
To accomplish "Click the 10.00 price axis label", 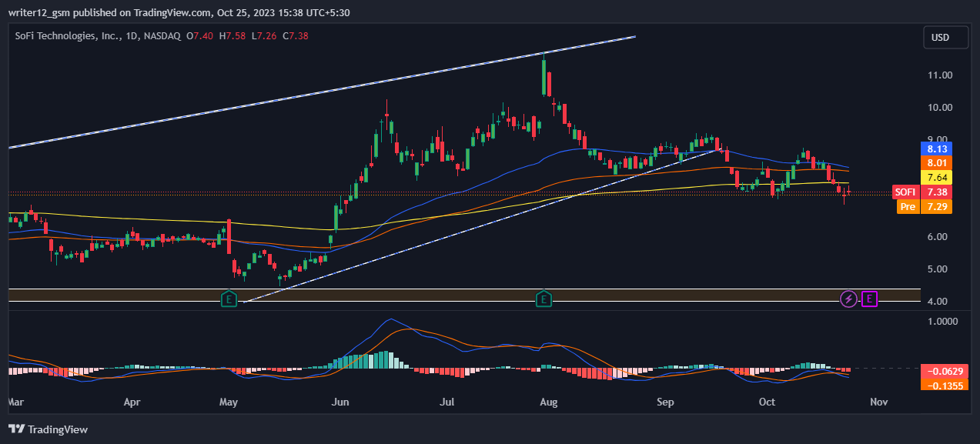I will pyautogui.click(x=940, y=108).
